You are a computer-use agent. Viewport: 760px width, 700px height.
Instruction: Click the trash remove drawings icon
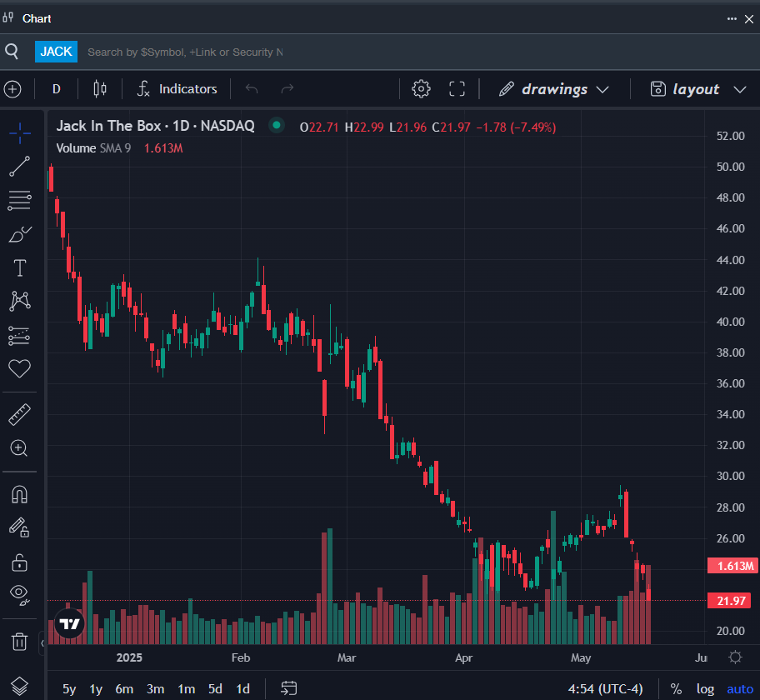pyautogui.click(x=19, y=641)
